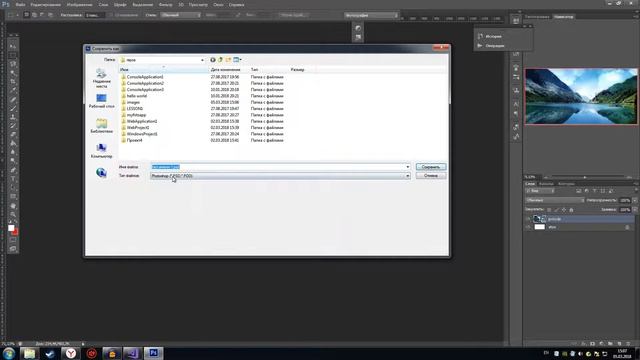Choose New selection mode in options bar
This screenshot has height=360, width=640.
point(27,15)
